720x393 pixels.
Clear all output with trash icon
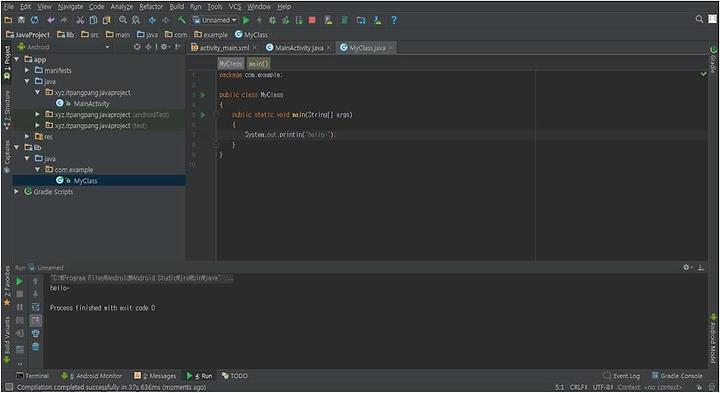(36, 347)
